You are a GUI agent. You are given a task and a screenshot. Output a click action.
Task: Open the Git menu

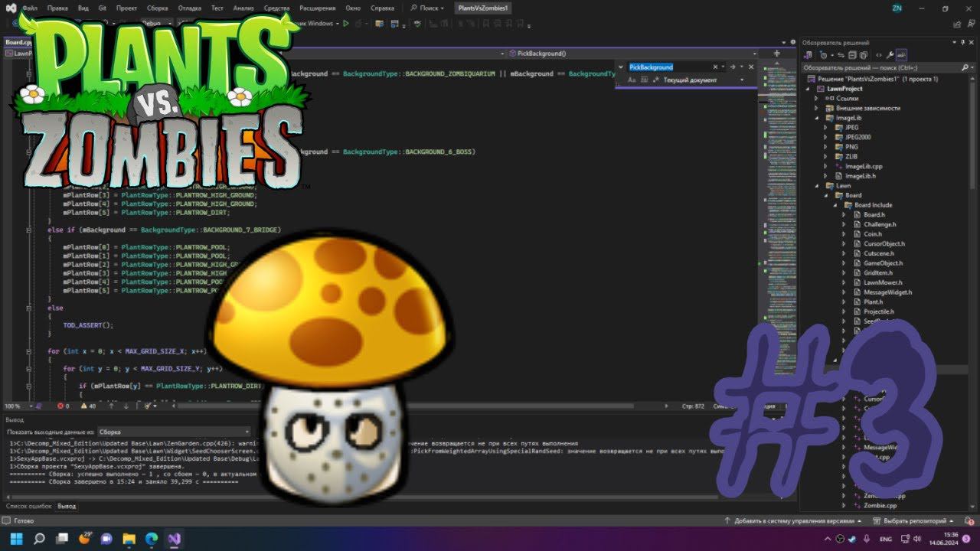coord(103,8)
